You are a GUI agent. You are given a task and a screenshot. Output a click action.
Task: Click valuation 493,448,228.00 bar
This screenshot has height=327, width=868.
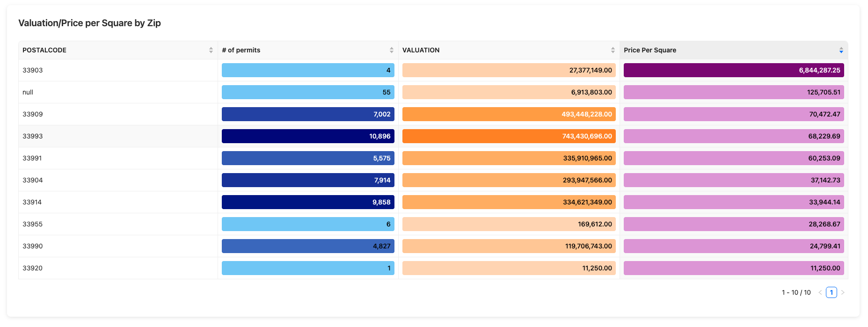509,114
